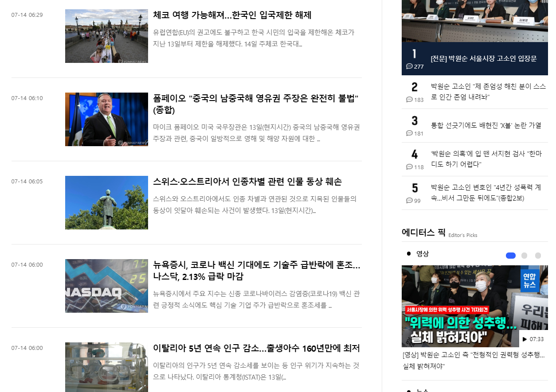Open Pompeo South China Sea headline
The width and height of the screenshot is (556, 392).
[255, 104]
